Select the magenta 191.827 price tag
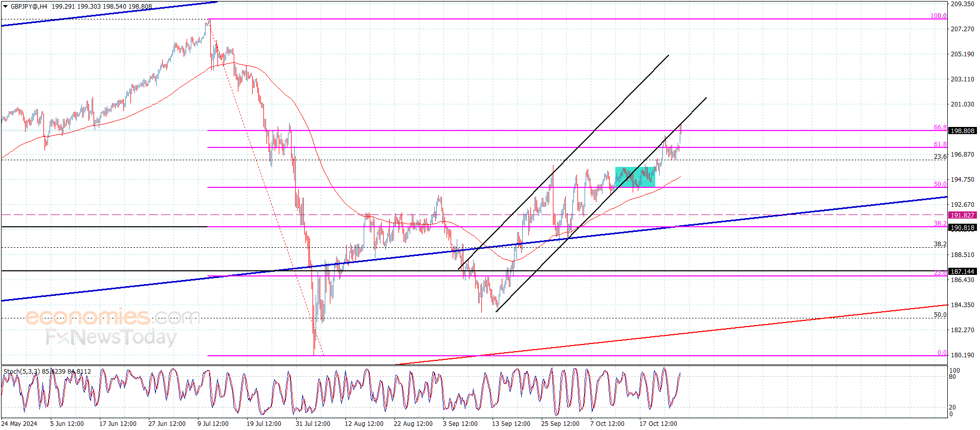Viewport: 980px width, 430px height. [962, 216]
